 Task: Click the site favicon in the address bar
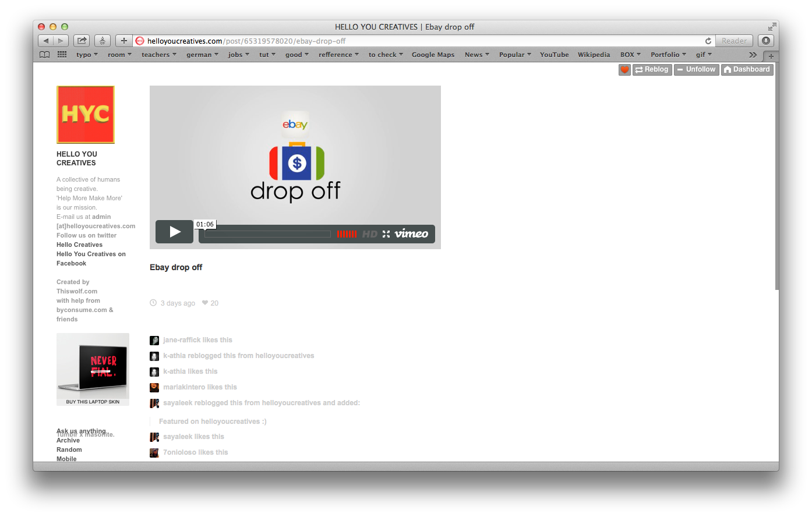(140, 41)
